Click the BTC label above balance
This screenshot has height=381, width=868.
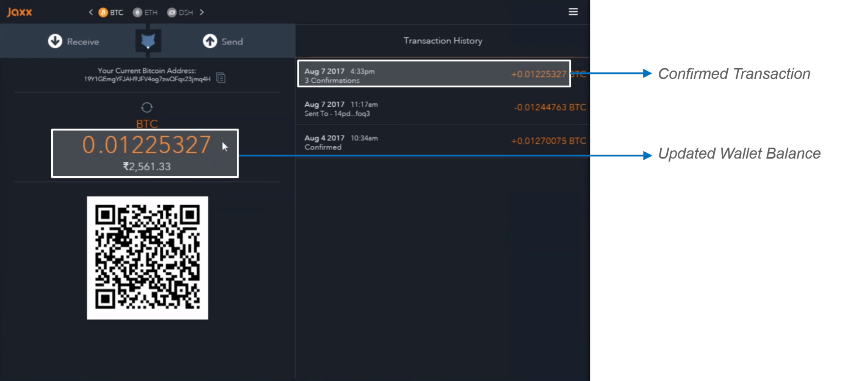147,123
